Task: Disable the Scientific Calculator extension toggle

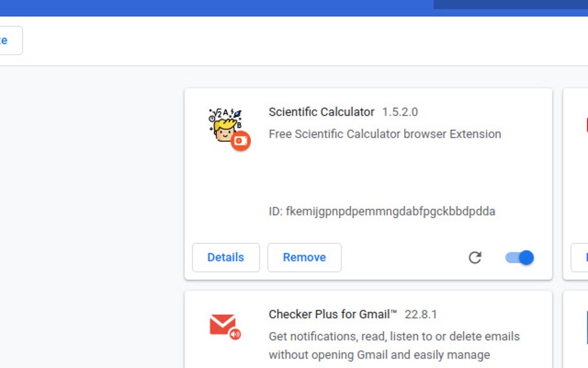Action: click(518, 257)
